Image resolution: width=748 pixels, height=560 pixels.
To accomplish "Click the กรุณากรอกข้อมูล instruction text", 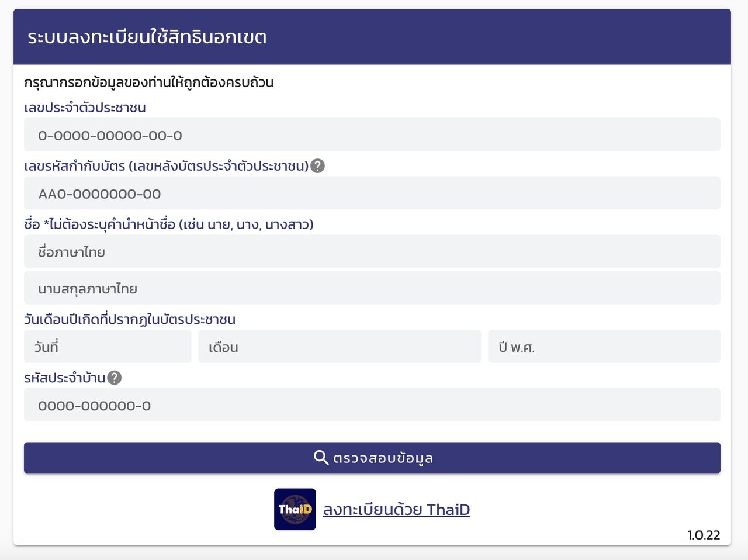I will [x=148, y=82].
